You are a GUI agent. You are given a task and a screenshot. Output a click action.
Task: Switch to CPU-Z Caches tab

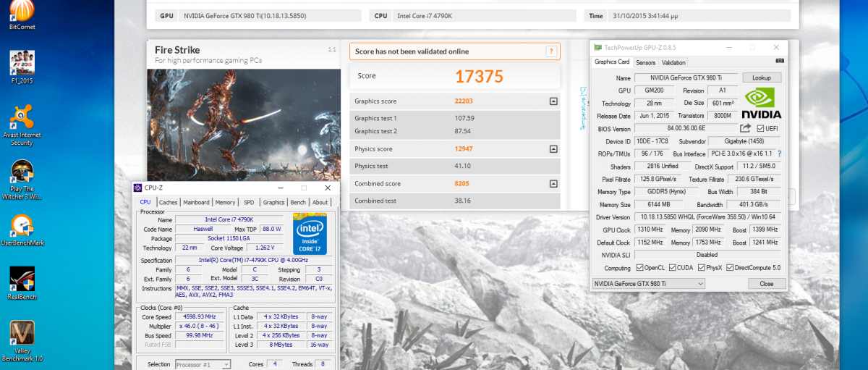coord(168,203)
